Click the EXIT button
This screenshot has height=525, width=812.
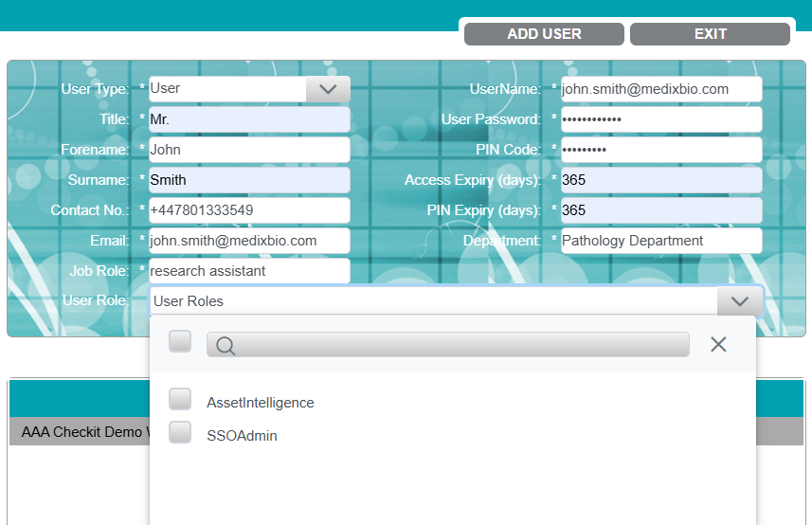(x=710, y=34)
